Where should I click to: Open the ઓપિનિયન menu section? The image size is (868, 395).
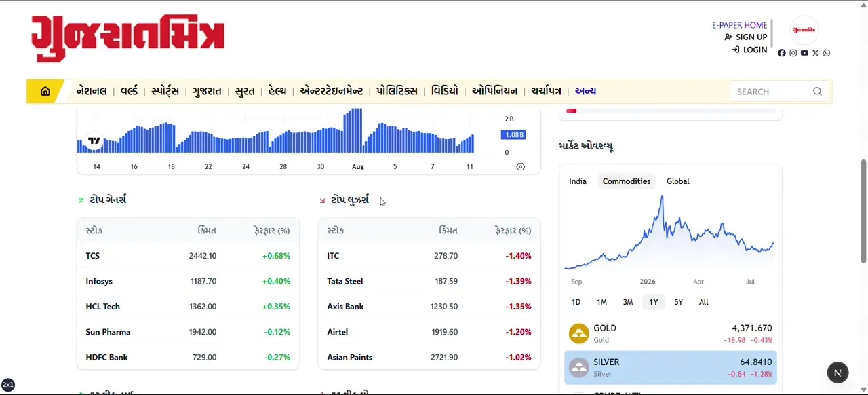point(495,91)
